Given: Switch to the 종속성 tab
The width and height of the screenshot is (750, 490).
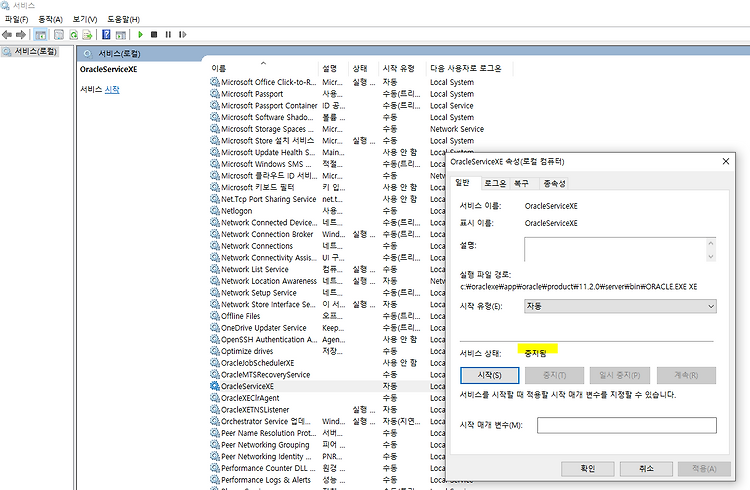Looking at the screenshot, I should [554, 183].
